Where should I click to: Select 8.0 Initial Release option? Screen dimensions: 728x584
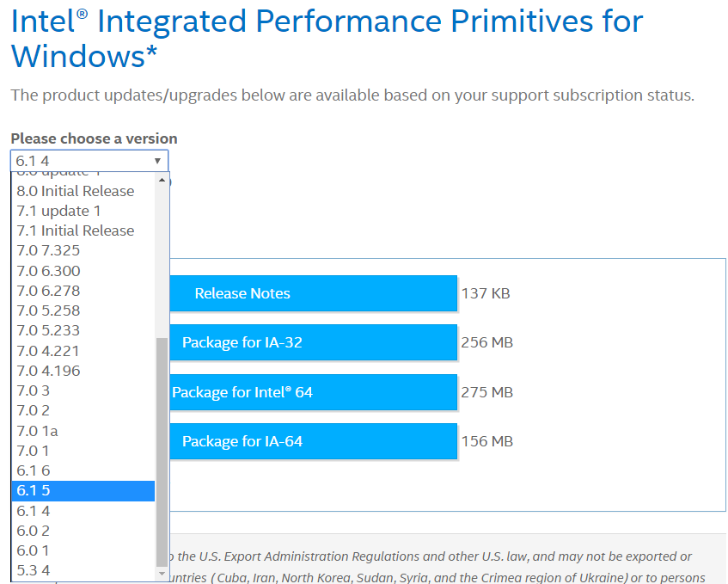click(76, 191)
